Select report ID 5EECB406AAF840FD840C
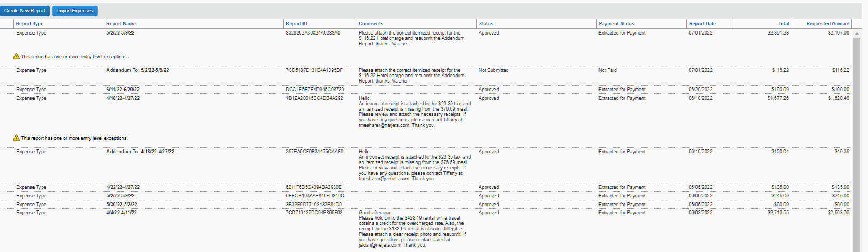868x252 pixels. pyautogui.click(x=315, y=196)
